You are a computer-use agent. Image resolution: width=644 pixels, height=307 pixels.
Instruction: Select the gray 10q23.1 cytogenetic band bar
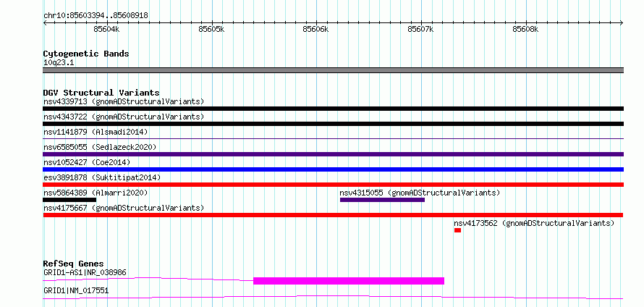click(333, 70)
